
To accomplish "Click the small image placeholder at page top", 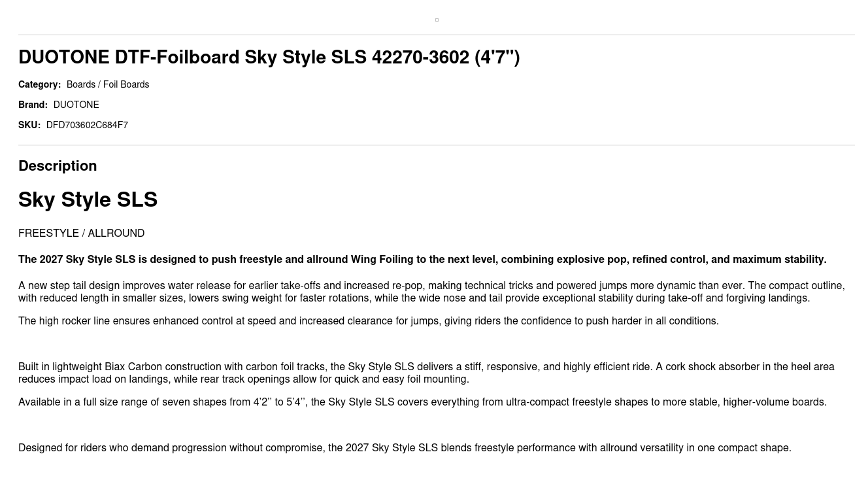I will [437, 20].
